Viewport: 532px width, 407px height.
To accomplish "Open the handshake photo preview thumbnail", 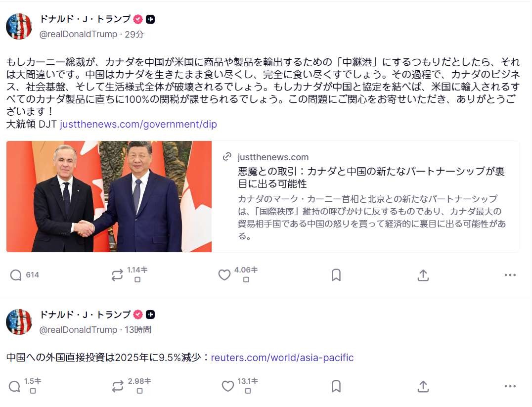I will click(109, 196).
